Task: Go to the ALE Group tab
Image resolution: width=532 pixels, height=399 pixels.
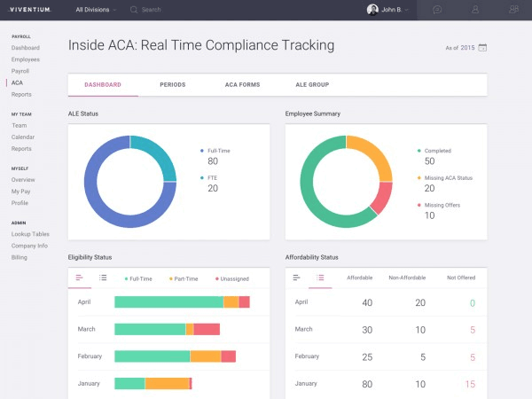Action: pyautogui.click(x=312, y=84)
